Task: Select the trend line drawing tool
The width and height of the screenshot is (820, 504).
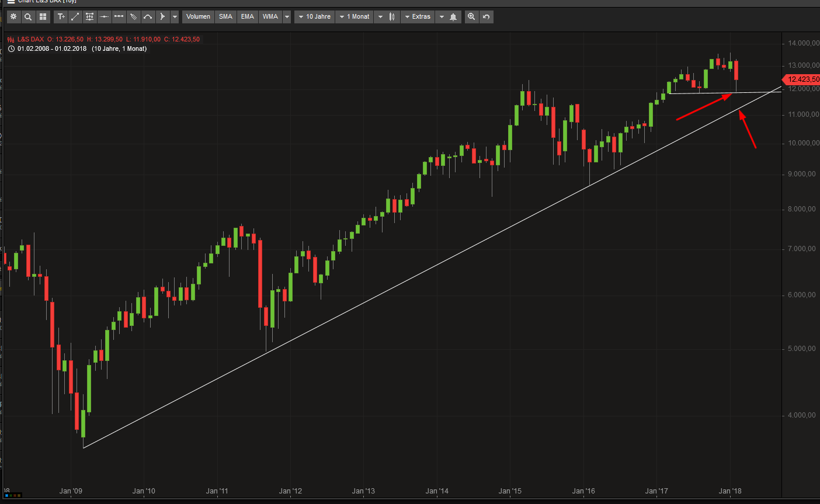Action: click(x=75, y=17)
